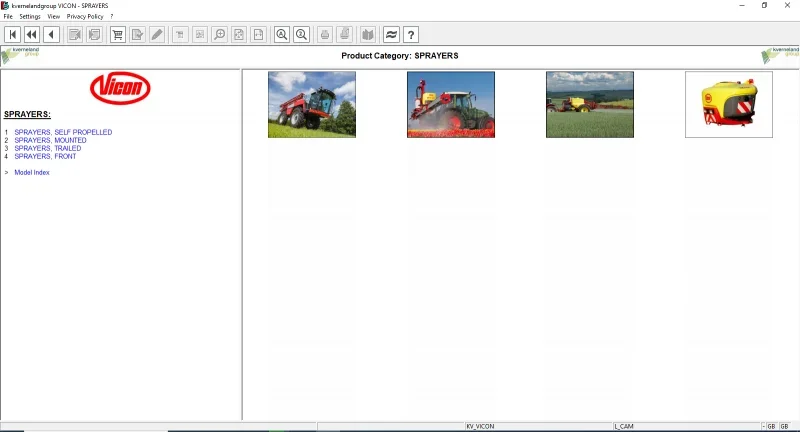Click the KV_VICON status bar entry

click(480, 426)
